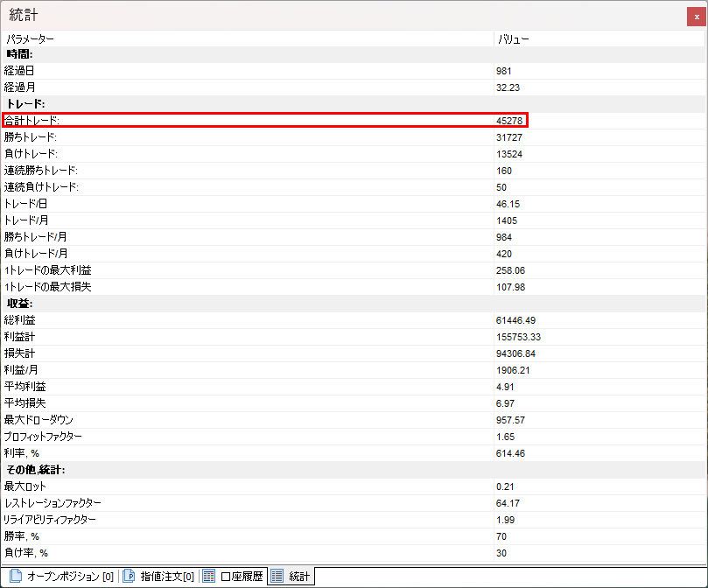708x588 pixels.
Task: Select the 利益/月 row label
Action: 21,370
